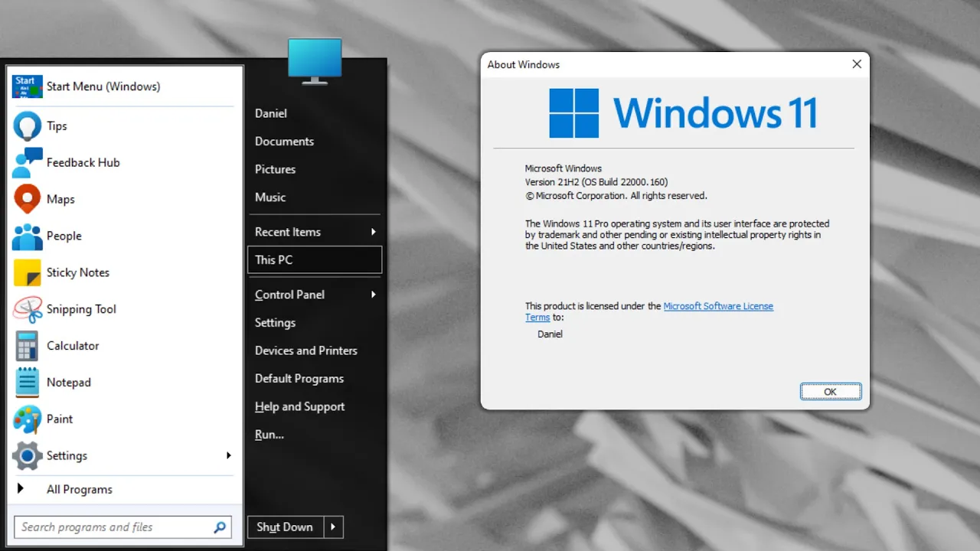This screenshot has width=980, height=551.
Task: Expand All Programs with the triangle arrow
Action: tap(21, 488)
